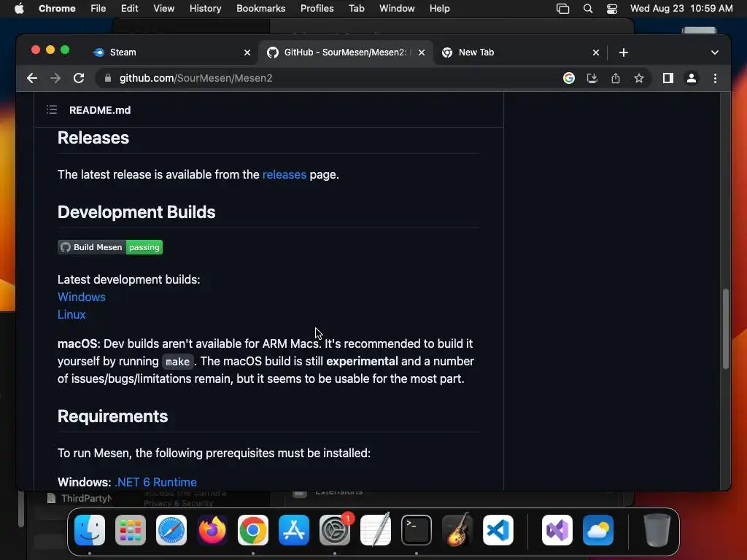Open the View menu
This screenshot has height=560, width=747.
(x=164, y=9)
